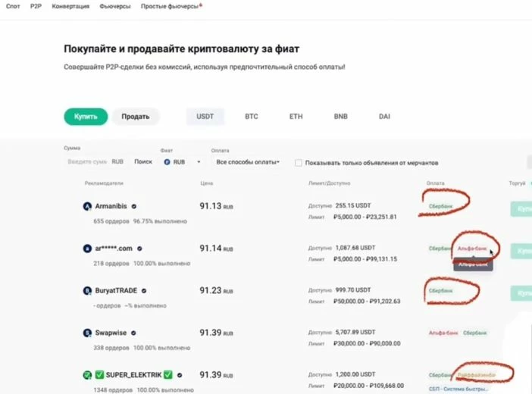Click Сбербанк tag in ar*****.com row
The height and width of the screenshot is (394, 532).
click(x=440, y=249)
